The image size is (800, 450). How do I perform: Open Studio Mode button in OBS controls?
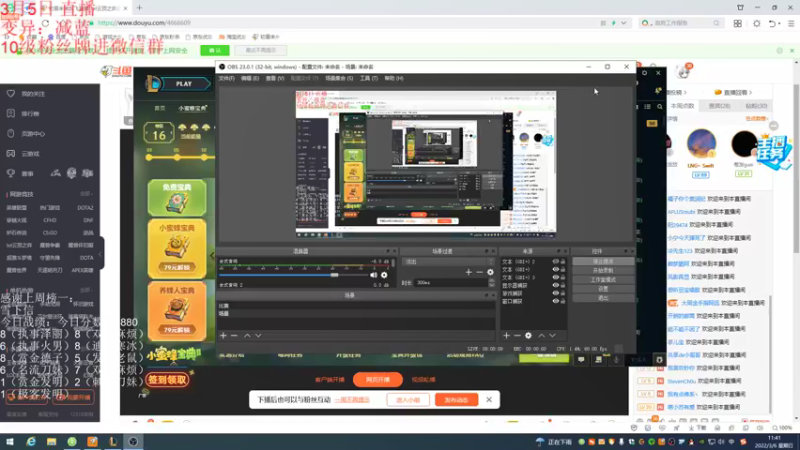click(x=603, y=280)
